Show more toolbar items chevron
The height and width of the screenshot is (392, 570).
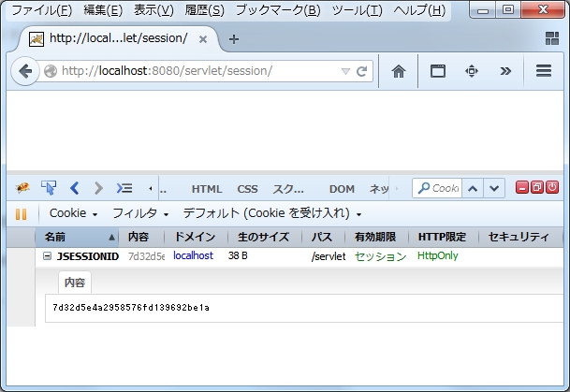pyautogui.click(x=505, y=71)
